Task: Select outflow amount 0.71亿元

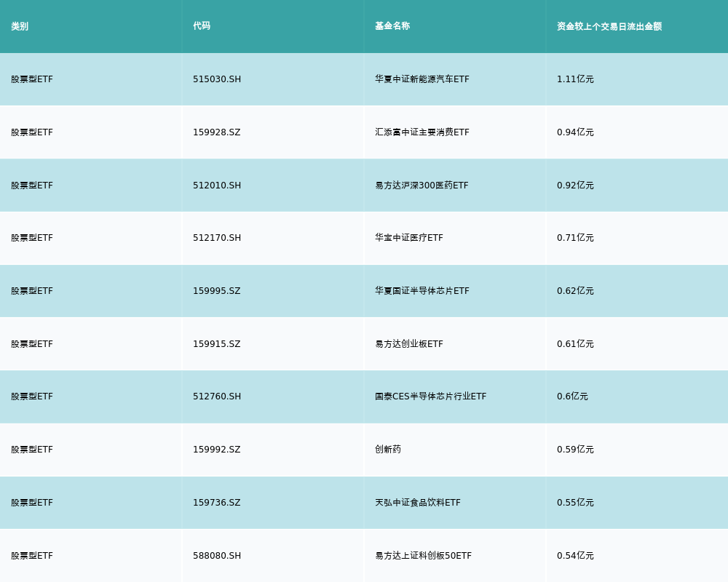Action: tap(575, 238)
